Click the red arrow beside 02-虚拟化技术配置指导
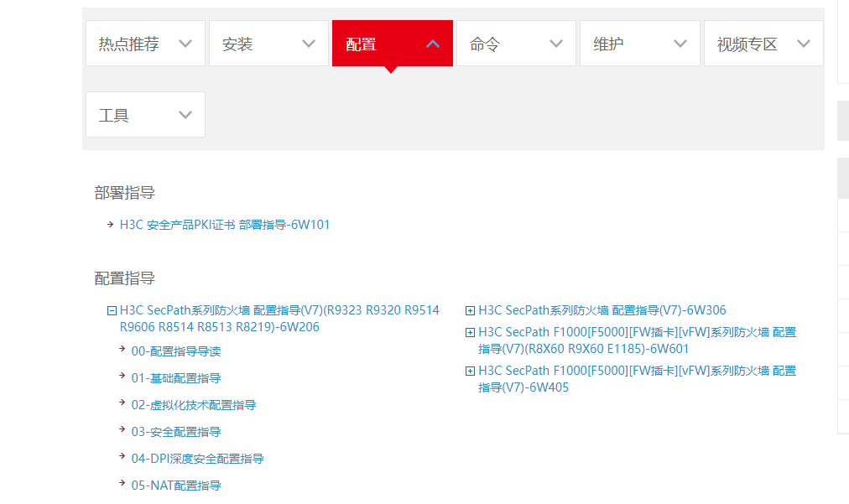Image resolution: width=849 pixels, height=504 pixels. [x=122, y=403]
